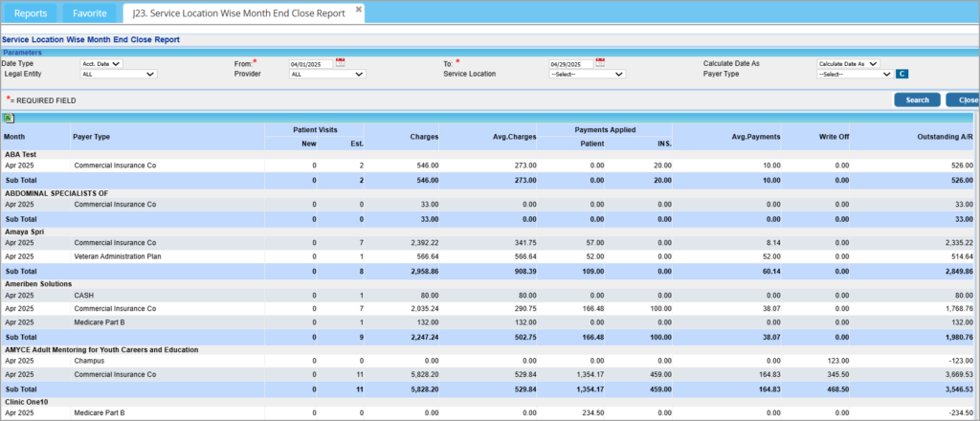Click the Close button
The height and width of the screenshot is (421, 980).
[x=963, y=100]
